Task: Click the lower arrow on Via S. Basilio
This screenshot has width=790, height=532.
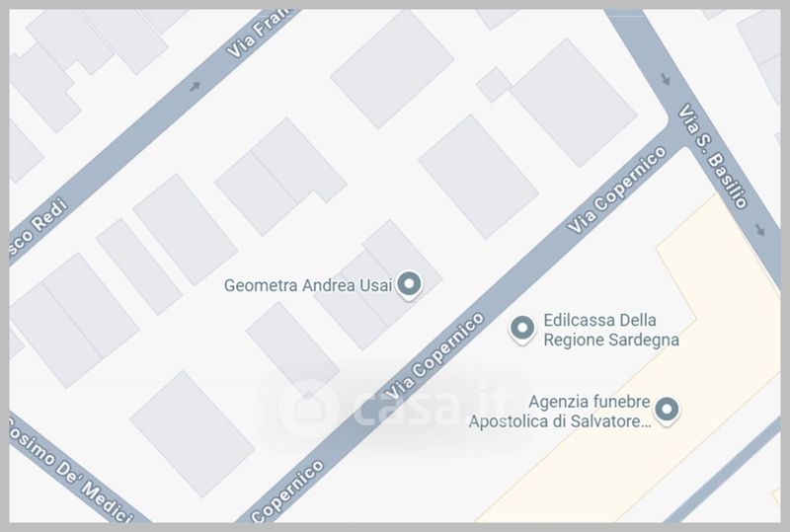Action: (x=760, y=230)
